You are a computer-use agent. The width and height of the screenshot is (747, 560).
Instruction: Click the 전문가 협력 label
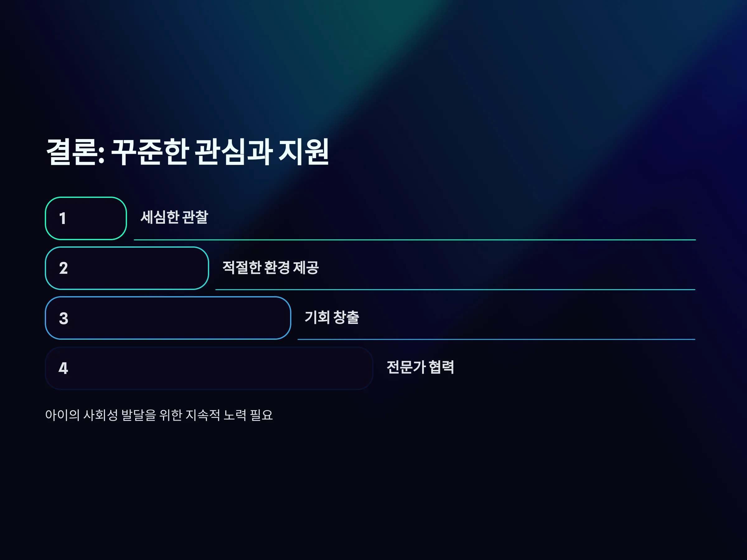(420, 367)
